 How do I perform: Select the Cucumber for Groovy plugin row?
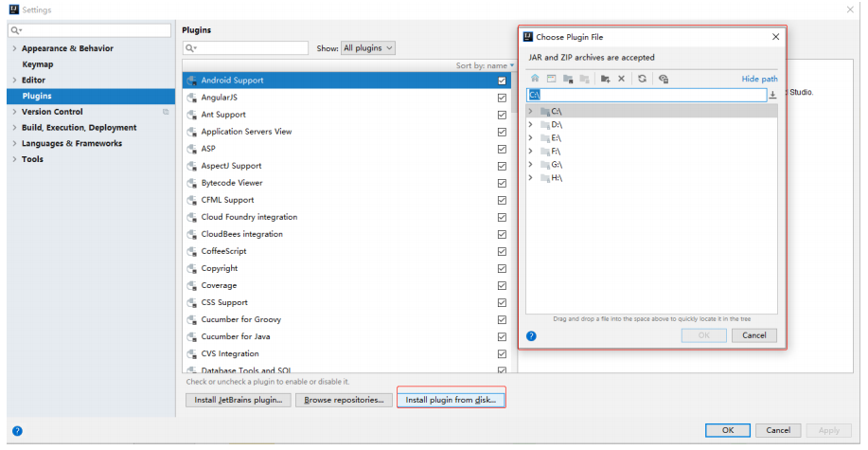[x=348, y=320]
